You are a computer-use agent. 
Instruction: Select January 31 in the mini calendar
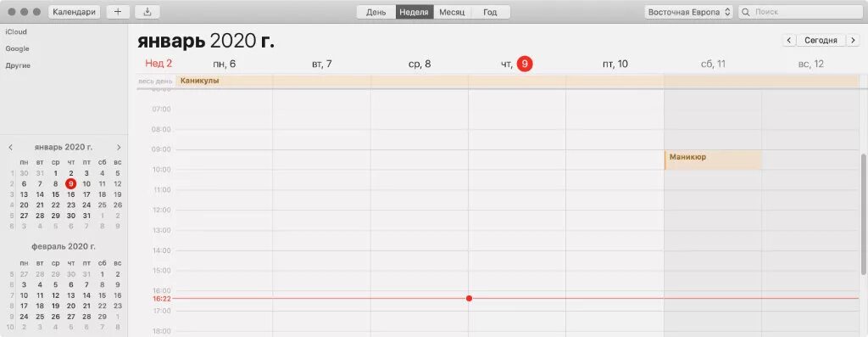pyautogui.click(x=86, y=216)
